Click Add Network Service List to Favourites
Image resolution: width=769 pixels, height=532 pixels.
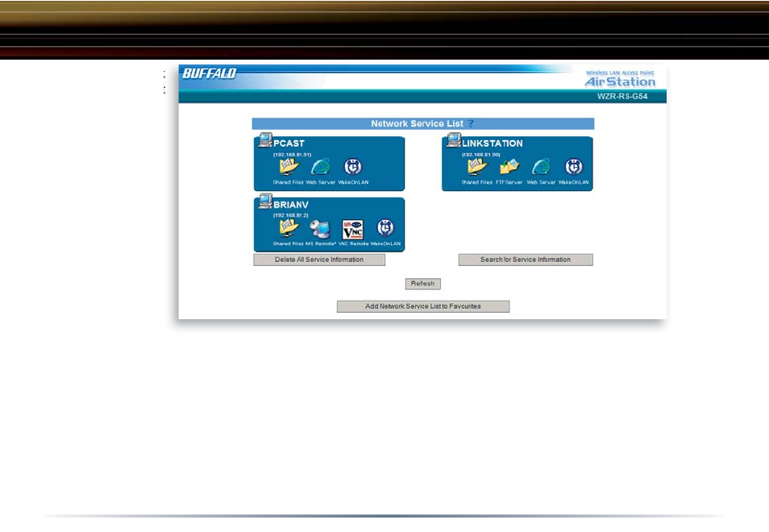423,306
